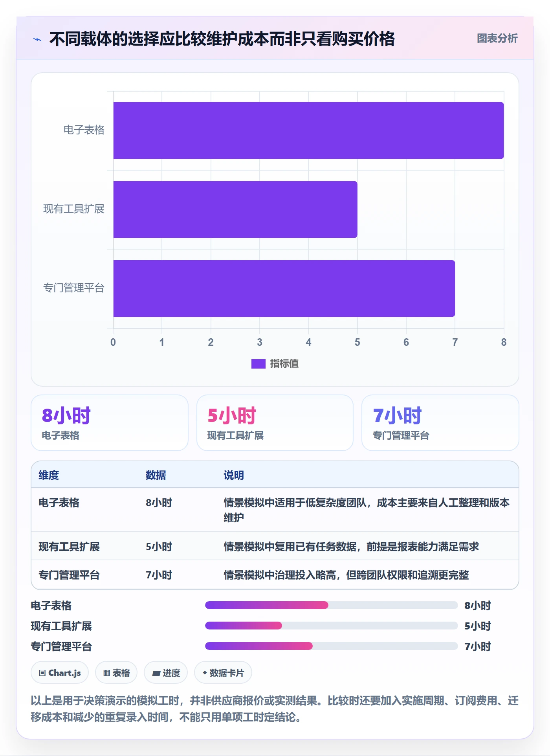Click the 电子表格 axis label in the chart
The height and width of the screenshot is (756, 550).
coord(84,130)
